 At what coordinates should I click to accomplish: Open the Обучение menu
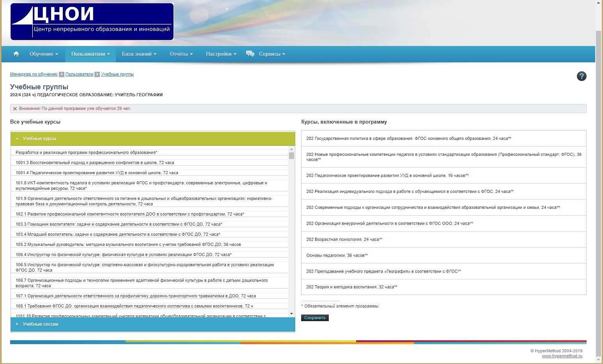click(44, 54)
